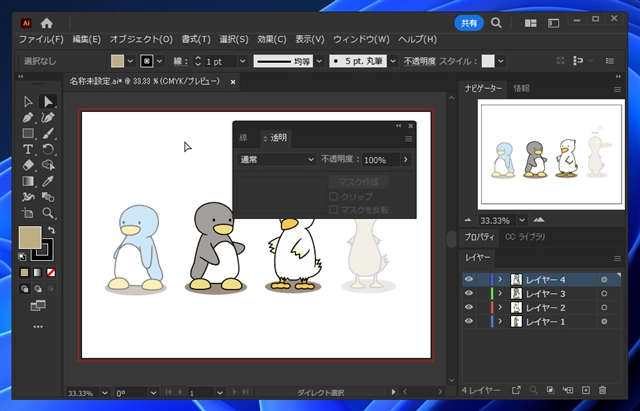Change screen mode icon
Viewport: 640px width, 411px height.
(38, 306)
